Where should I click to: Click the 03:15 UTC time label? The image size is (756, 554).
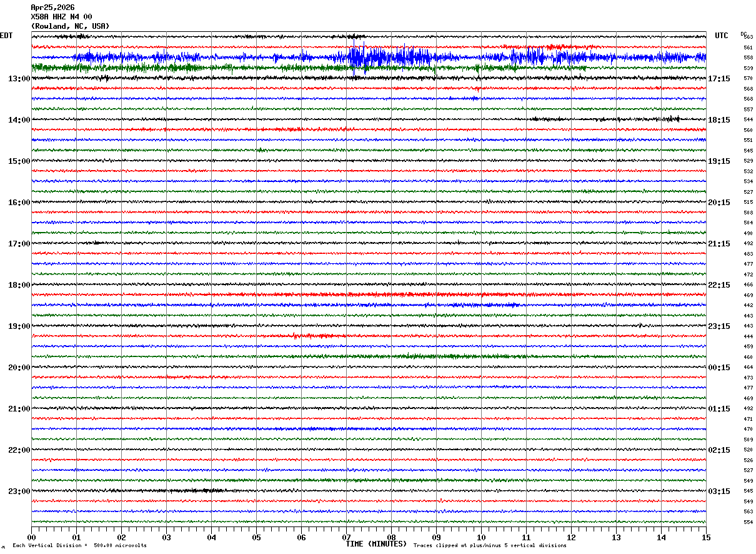(x=719, y=491)
